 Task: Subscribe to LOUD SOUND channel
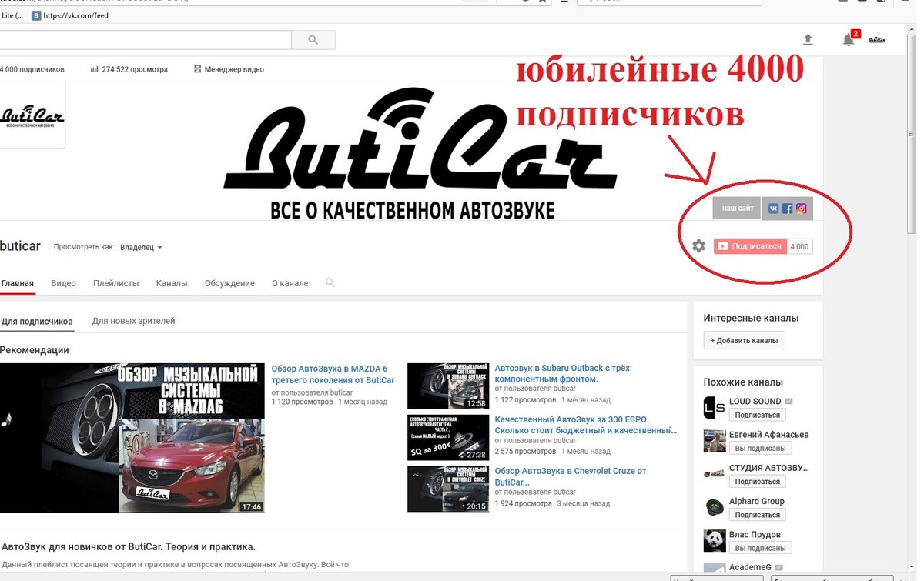[758, 415]
